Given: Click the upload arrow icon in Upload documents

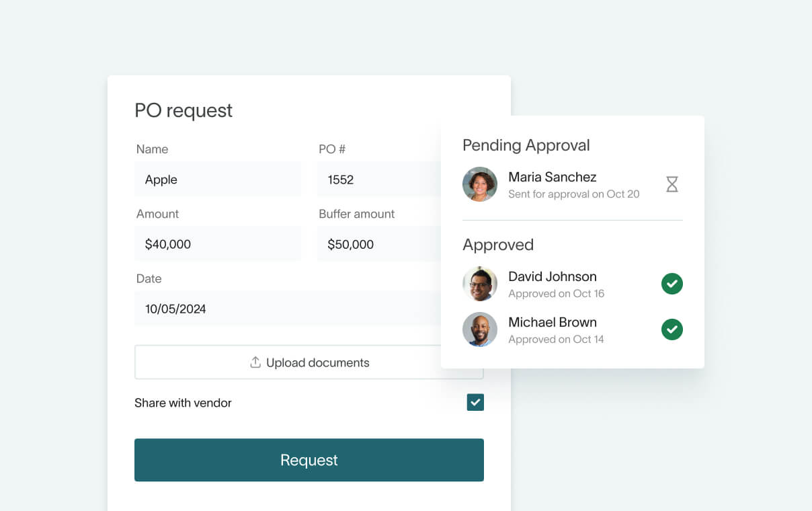Looking at the screenshot, I should (255, 362).
